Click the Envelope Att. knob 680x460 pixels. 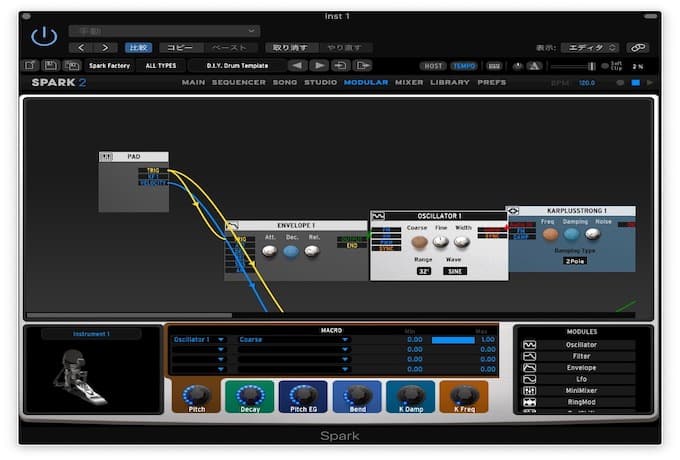(x=270, y=251)
